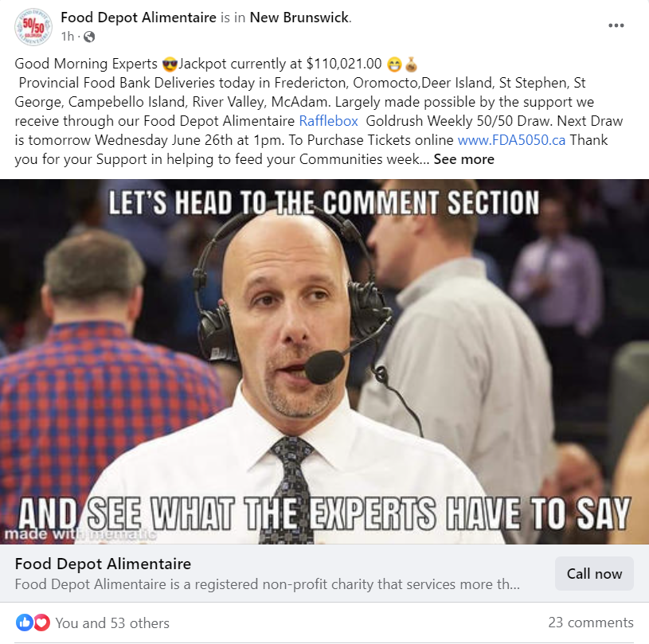Click the red Love heart reaction icon
Screen dimensions: 649x644
41,623
